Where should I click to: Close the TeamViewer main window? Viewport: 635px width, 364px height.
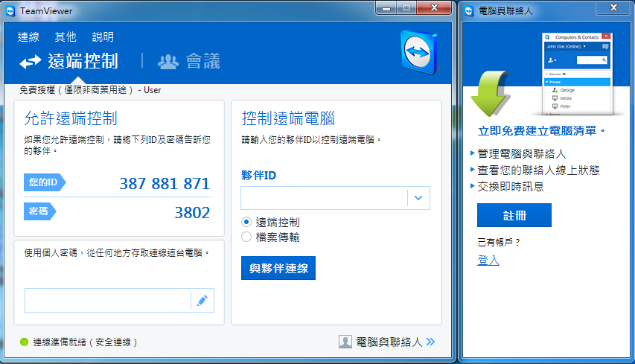coord(434,8)
